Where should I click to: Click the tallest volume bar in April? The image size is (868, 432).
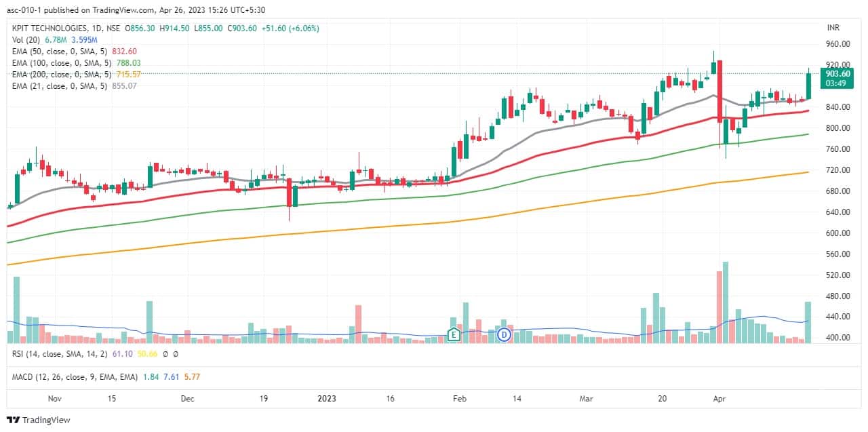tap(726, 302)
